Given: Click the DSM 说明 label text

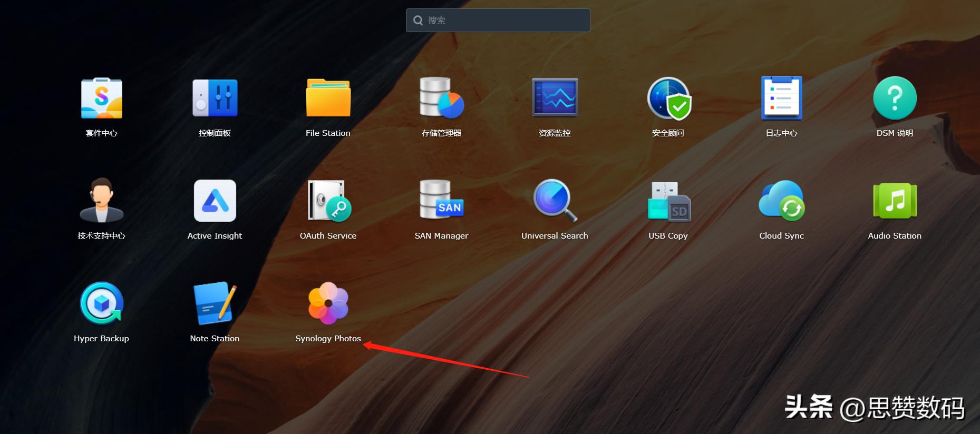Looking at the screenshot, I should point(895,133).
